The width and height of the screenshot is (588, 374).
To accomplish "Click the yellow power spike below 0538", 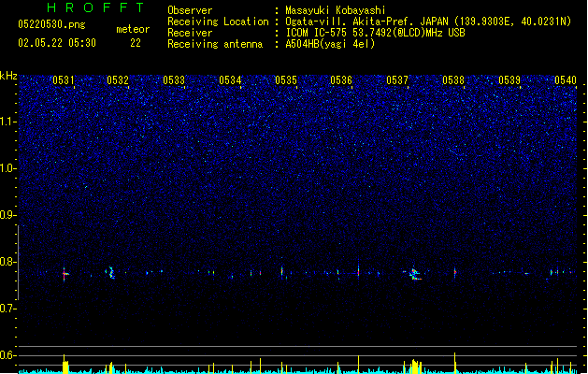I will tap(455, 363).
